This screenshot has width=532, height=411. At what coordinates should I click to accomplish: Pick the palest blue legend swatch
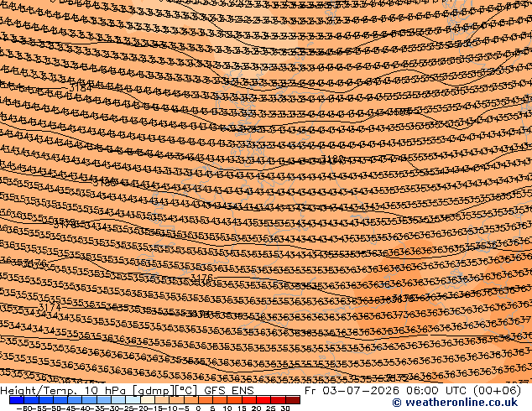(x=133, y=400)
